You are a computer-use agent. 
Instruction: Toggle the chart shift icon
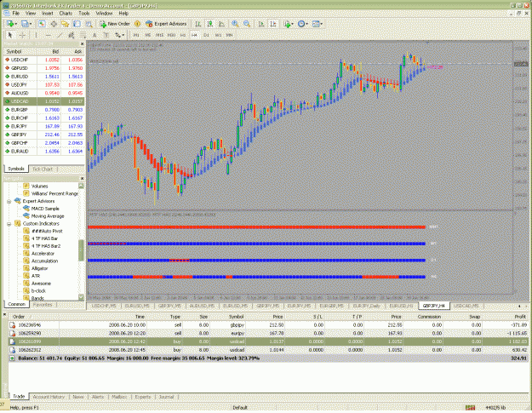(273, 24)
